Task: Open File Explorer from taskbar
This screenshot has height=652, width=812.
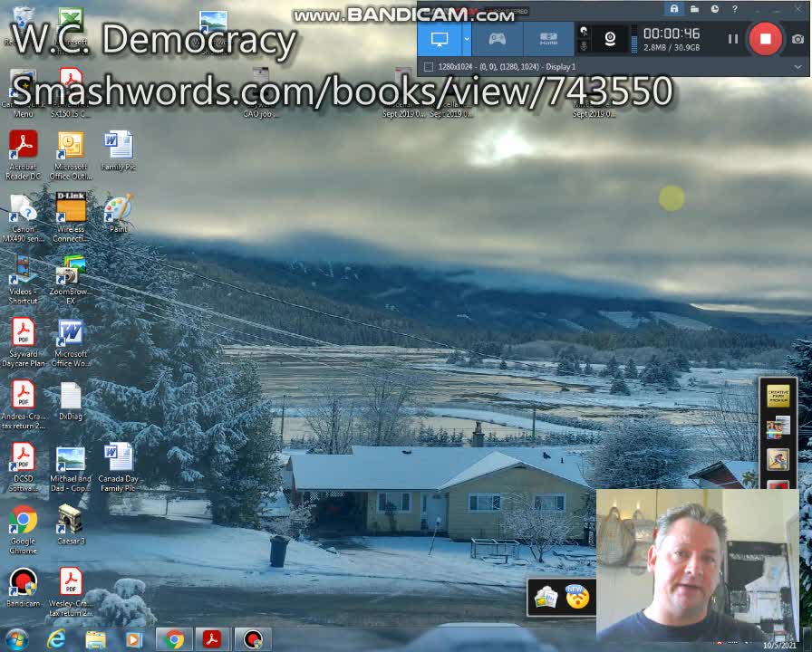Action: coord(95,640)
